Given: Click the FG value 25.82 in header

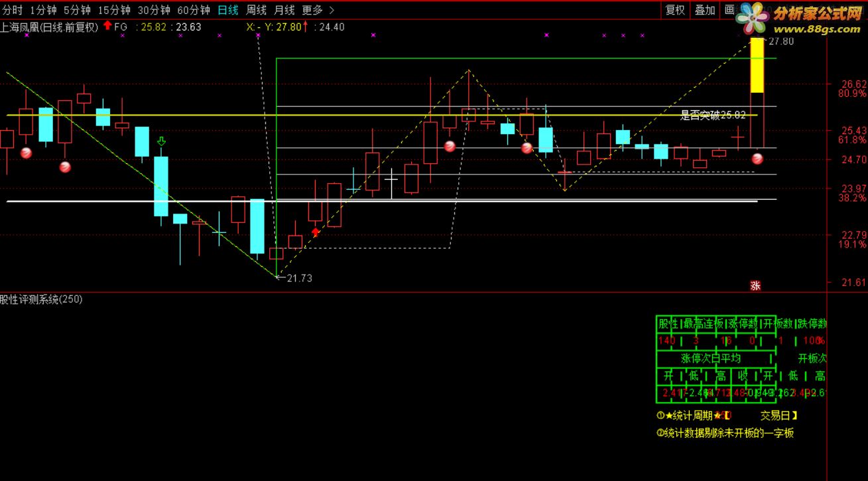Looking at the screenshot, I should (153, 27).
